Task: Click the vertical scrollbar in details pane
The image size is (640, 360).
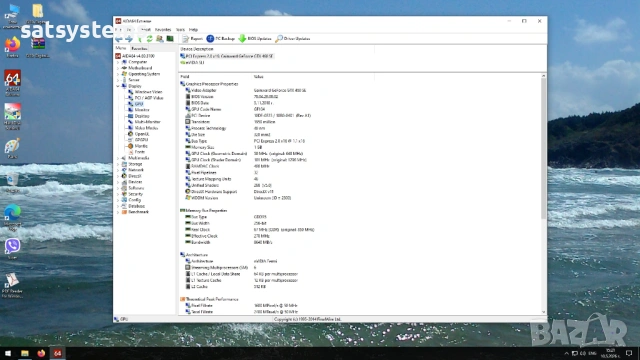Action: tap(543, 148)
